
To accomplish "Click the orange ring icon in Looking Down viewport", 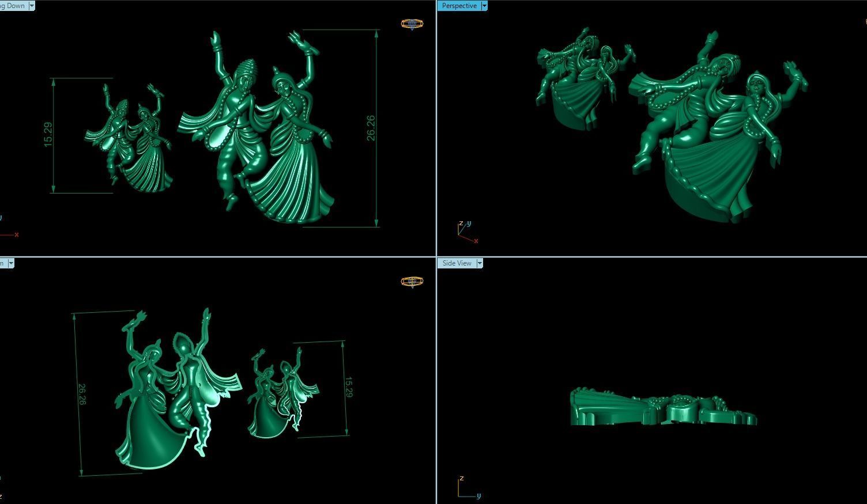I will (412, 24).
